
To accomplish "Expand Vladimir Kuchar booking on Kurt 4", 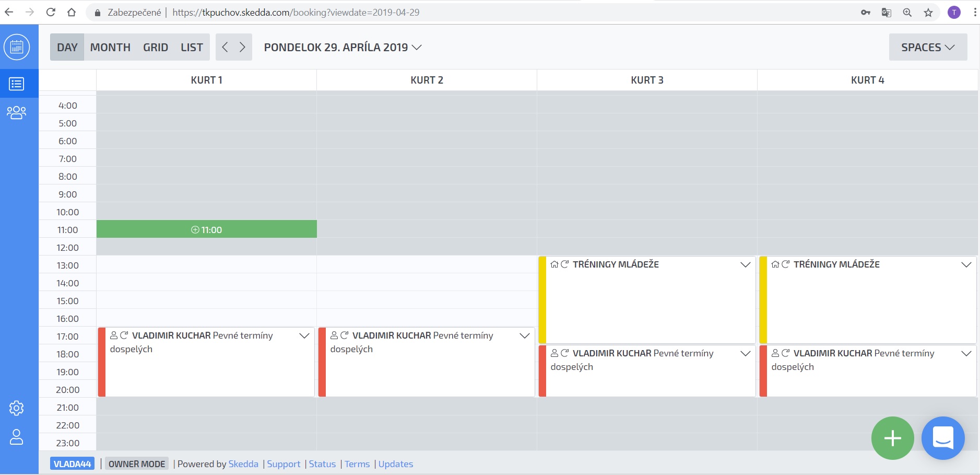I will (x=966, y=353).
